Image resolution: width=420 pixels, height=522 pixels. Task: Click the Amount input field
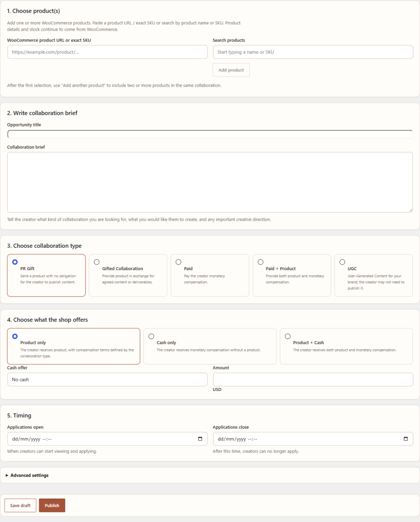pyautogui.click(x=313, y=379)
